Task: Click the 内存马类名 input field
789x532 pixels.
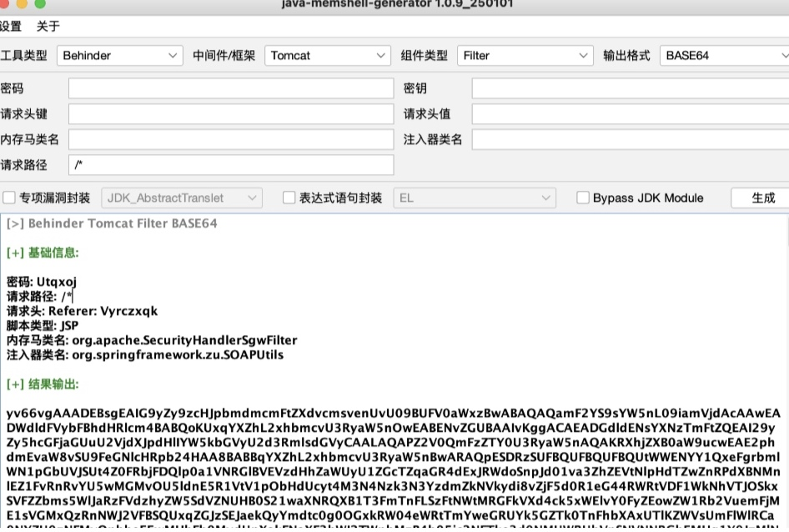Action: coord(231,139)
